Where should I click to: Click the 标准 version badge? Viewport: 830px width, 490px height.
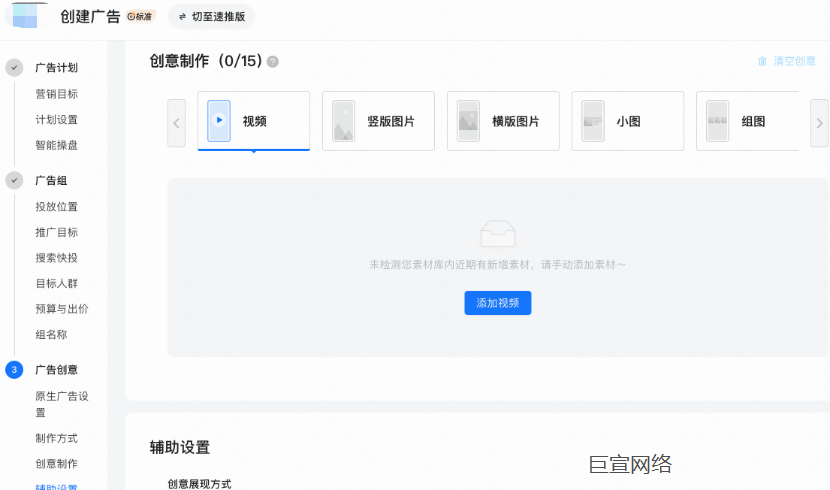click(x=140, y=16)
